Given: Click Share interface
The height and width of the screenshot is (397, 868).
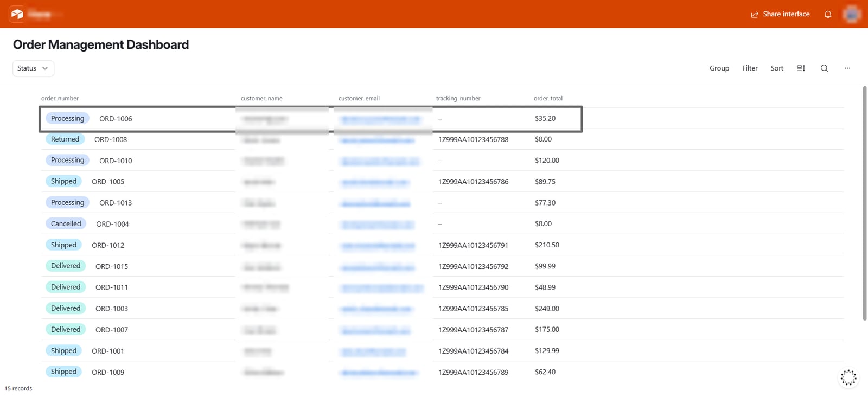Looking at the screenshot, I should pyautogui.click(x=780, y=14).
